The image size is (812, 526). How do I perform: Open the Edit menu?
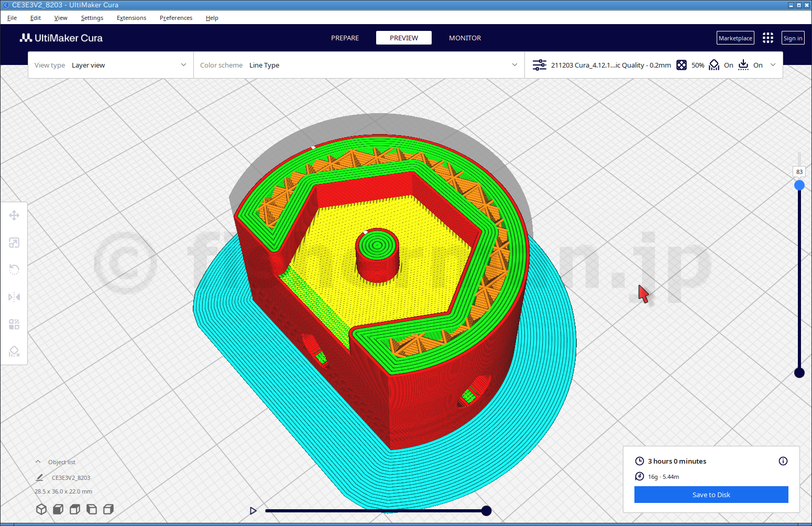36,18
